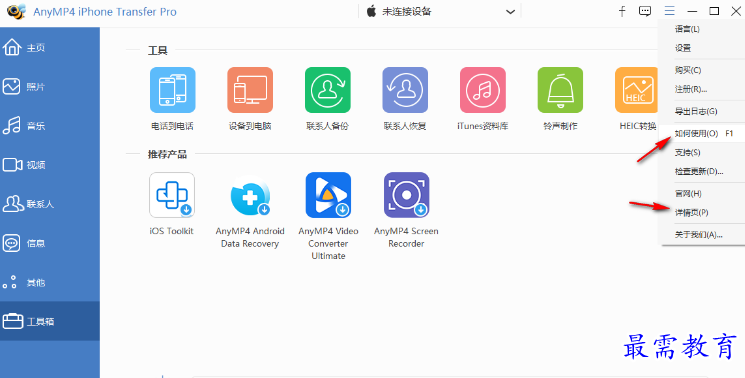Open the 照片 photos section

pyautogui.click(x=50, y=86)
